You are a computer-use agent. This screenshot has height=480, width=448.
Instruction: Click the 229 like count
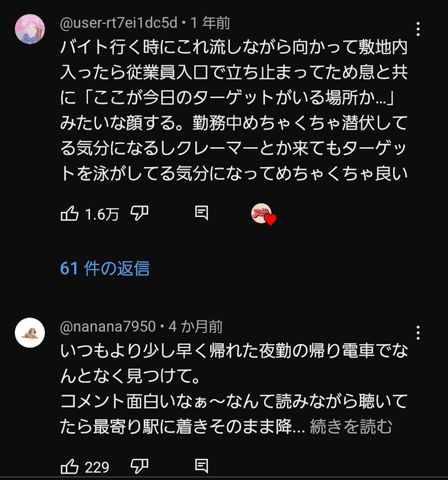[x=97, y=468]
